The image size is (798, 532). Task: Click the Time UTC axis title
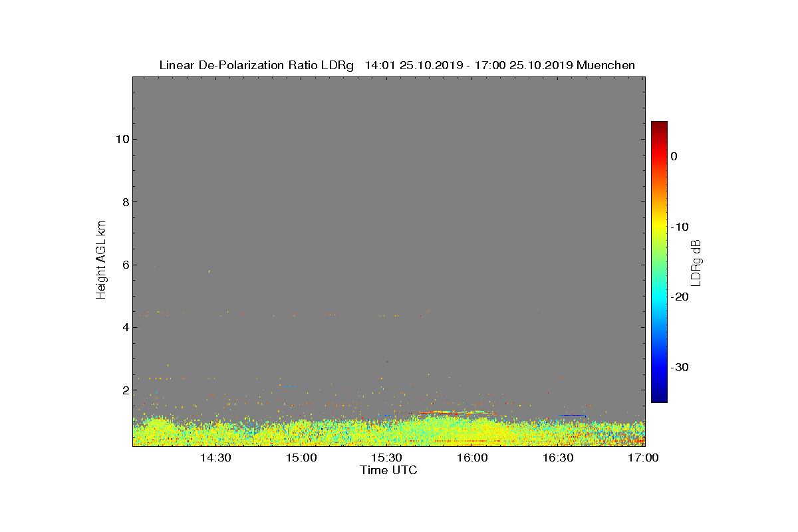click(x=388, y=471)
